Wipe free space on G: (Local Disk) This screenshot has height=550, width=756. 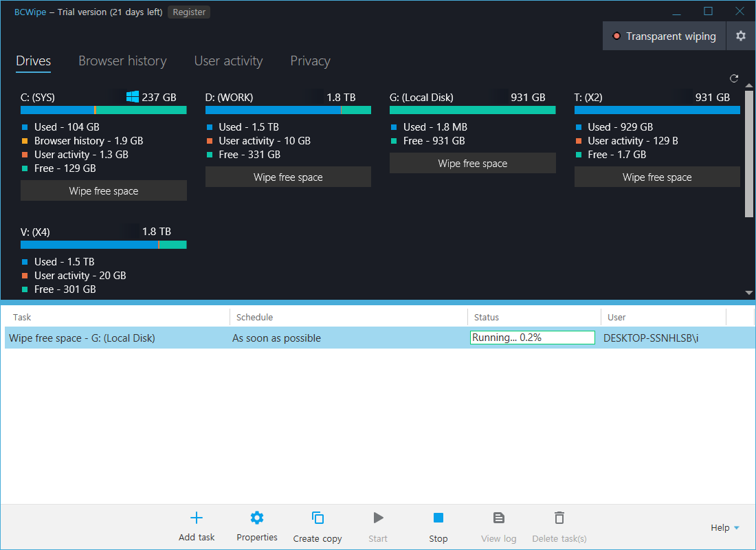click(x=473, y=163)
